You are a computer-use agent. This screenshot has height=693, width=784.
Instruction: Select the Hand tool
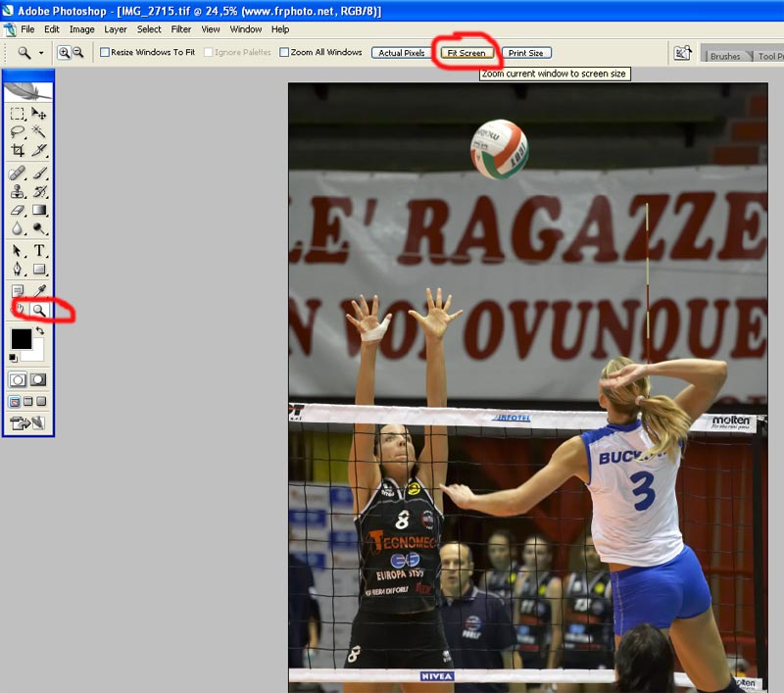18,310
